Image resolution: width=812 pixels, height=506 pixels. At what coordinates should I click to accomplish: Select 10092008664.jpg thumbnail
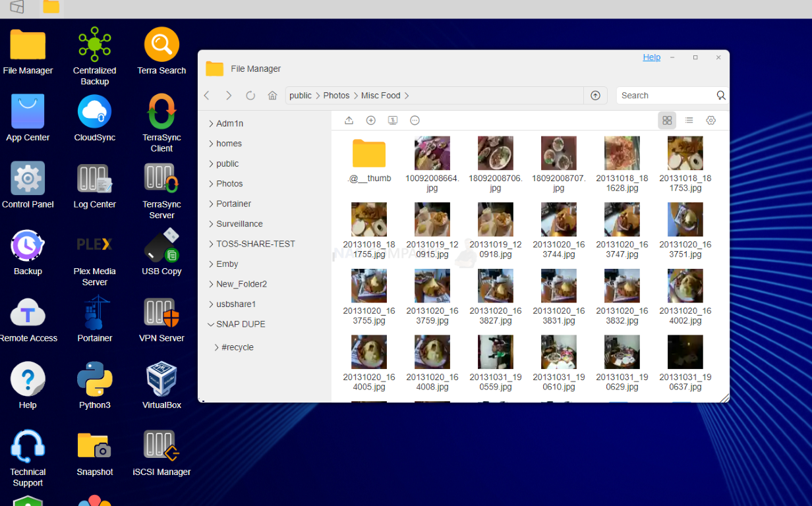coord(432,154)
